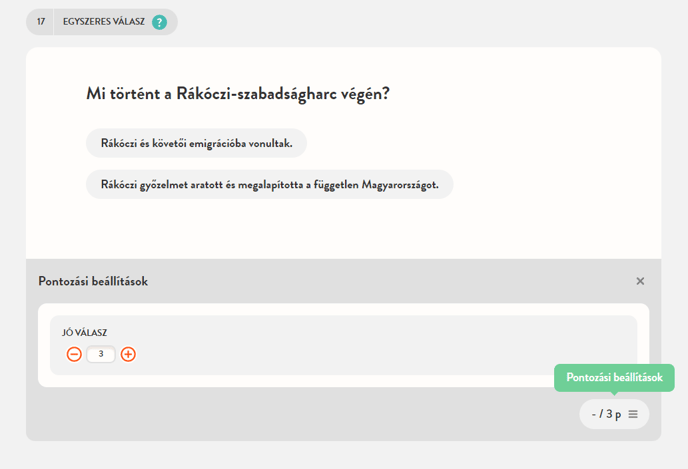Close the Pontozási beállítások panel
The image size is (688, 469).
(x=640, y=281)
